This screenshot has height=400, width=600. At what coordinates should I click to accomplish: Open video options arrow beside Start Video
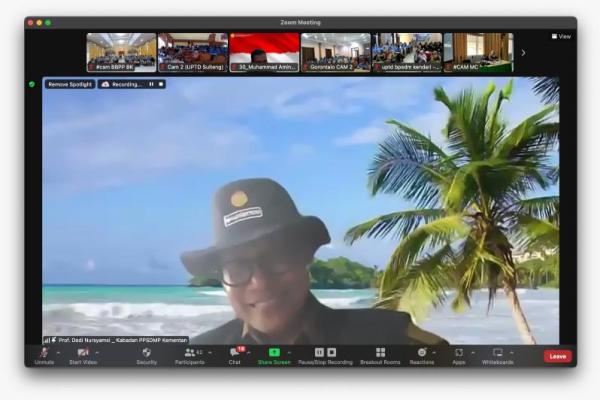pyautogui.click(x=97, y=353)
